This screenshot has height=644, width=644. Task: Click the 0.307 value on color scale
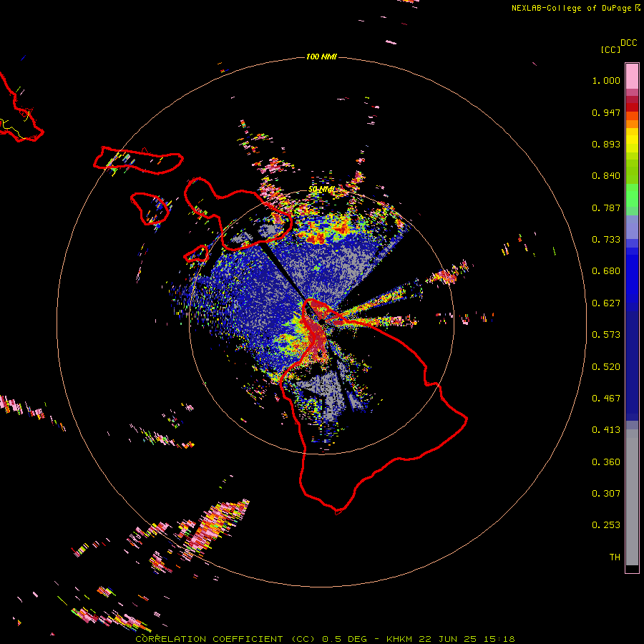pyautogui.click(x=606, y=493)
